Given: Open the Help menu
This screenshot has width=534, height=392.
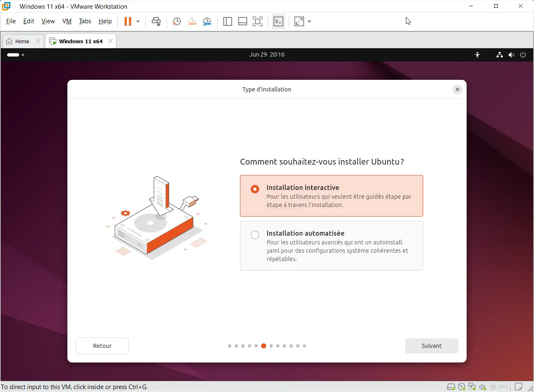Looking at the screenshot, I should [x=105, y=21].
